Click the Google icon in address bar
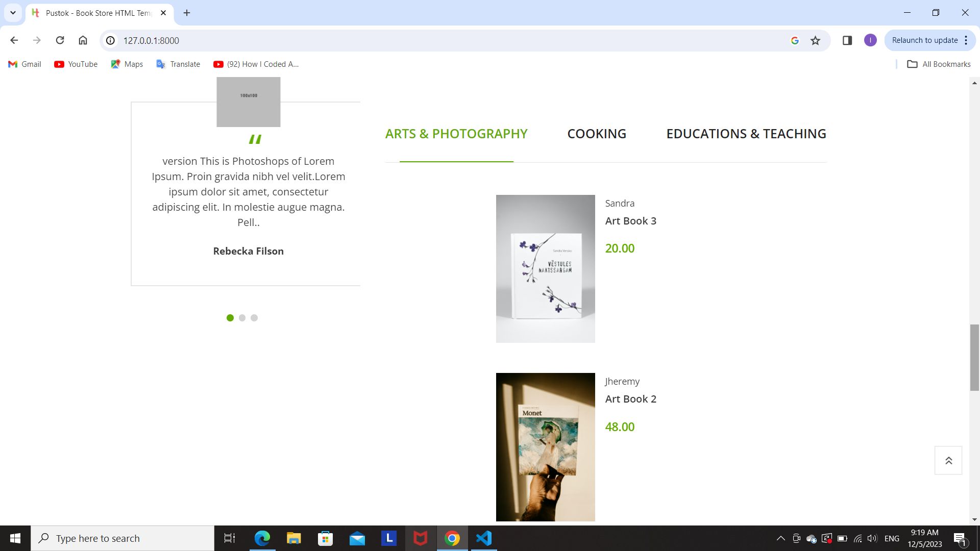 (795, 40)
